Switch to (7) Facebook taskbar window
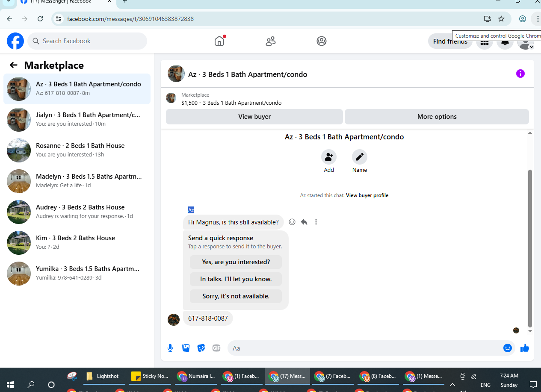The width and height of the screenshot is (541, 392). pos(333,376)
